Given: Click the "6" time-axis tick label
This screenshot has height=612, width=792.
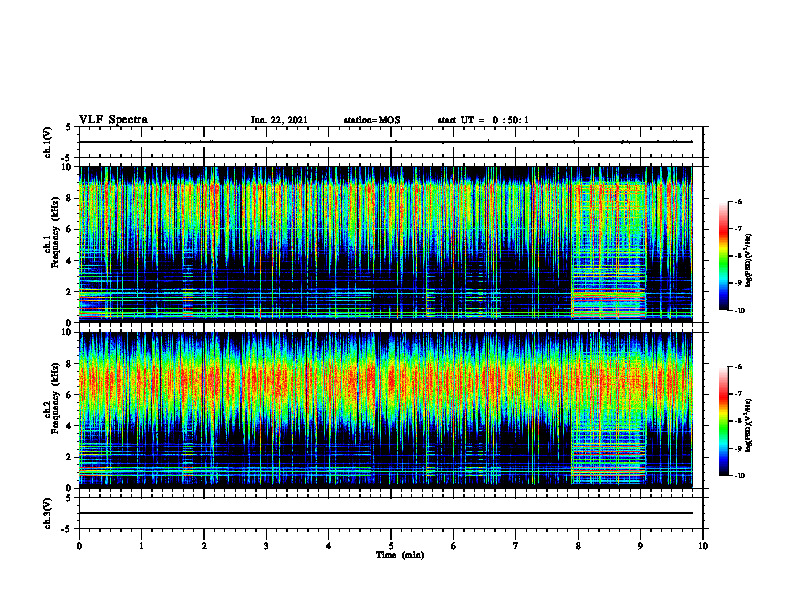Looking at the screenshot, I should coord(454,545).
